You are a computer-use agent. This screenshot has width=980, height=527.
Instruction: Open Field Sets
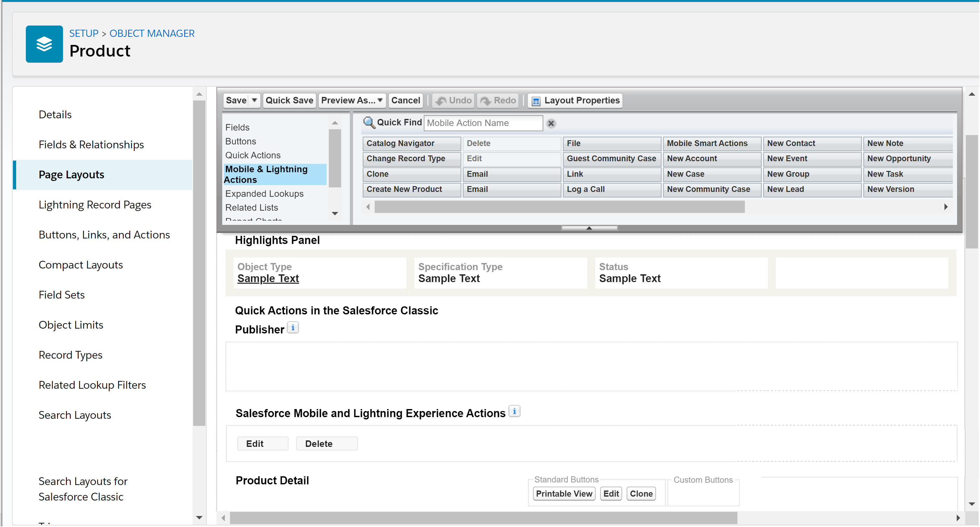(62, 295)
